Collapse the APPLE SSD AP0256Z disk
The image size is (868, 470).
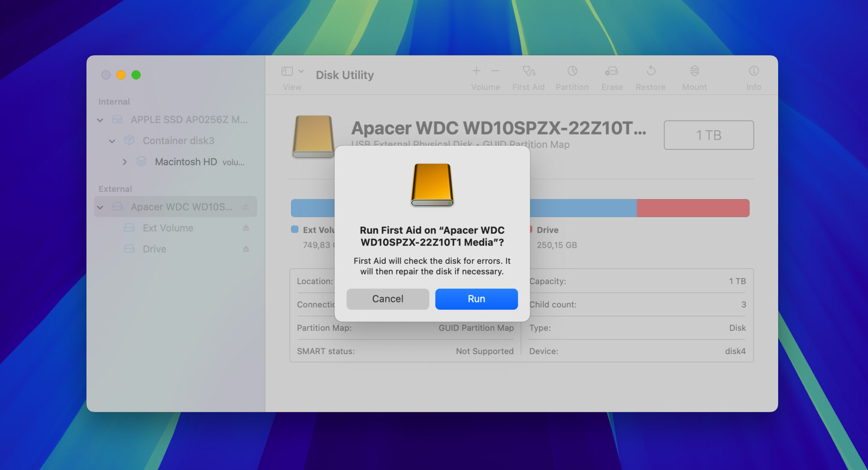[x=101, y=120]
